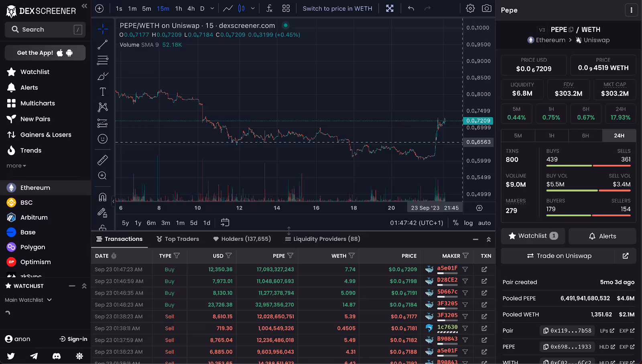Toggle fullscreen chart view

coord(390,8)
